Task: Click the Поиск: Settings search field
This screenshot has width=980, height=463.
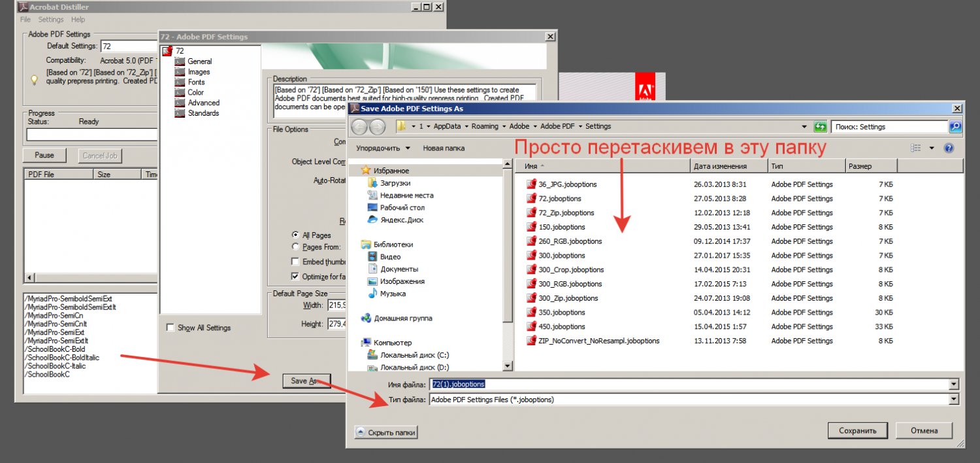Action: pyautogui.click(x=889, y=127)
